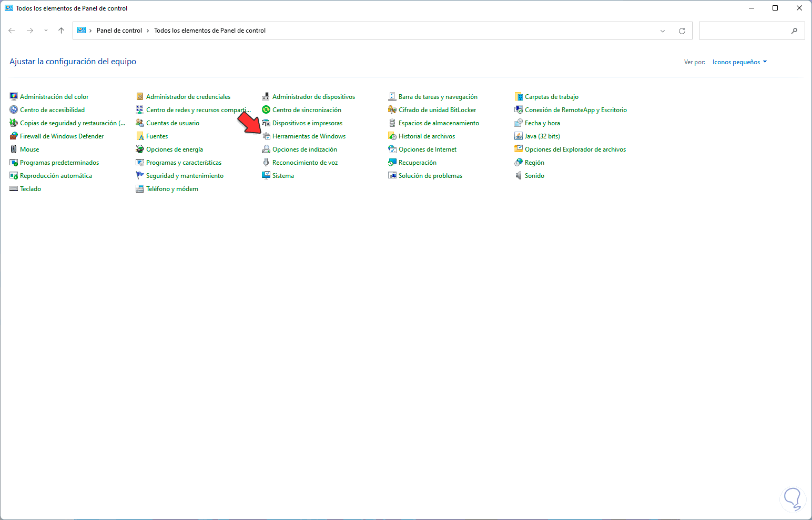The height and width of the screenshot is (520, 812).
Task: Open the Opciones de indización icon
Action: point(266,149)
